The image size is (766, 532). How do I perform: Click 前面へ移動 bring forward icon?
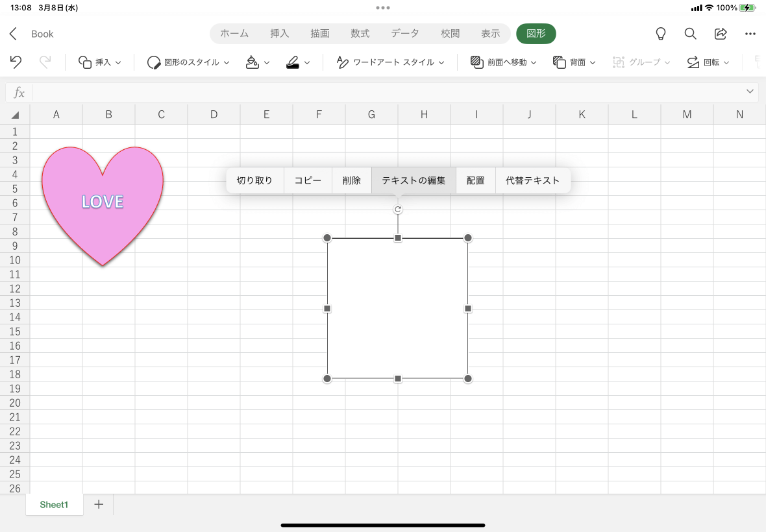point(476,62)
